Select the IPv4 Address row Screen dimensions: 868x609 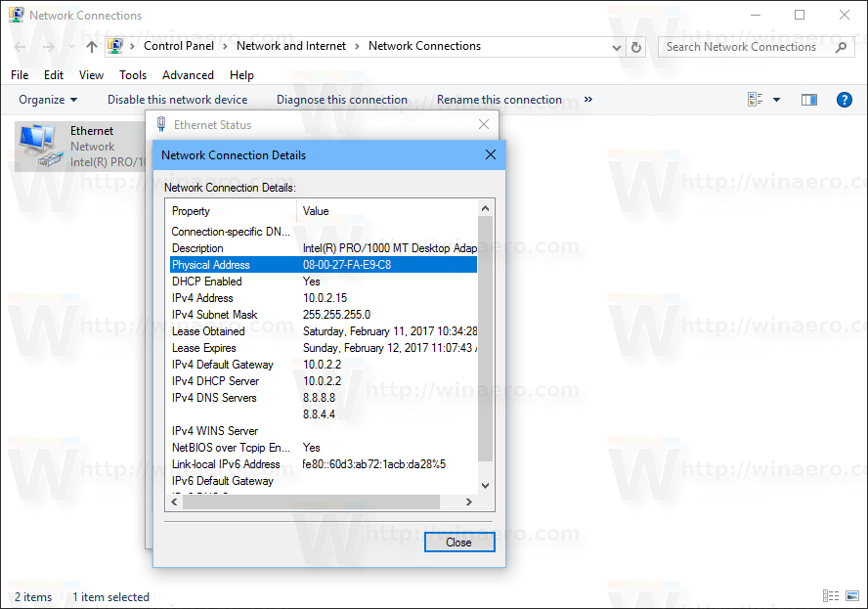coord(324,298)
